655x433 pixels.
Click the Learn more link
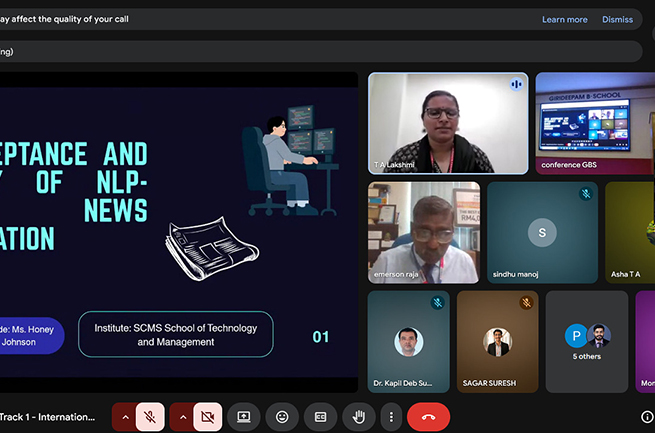point(564,19)
